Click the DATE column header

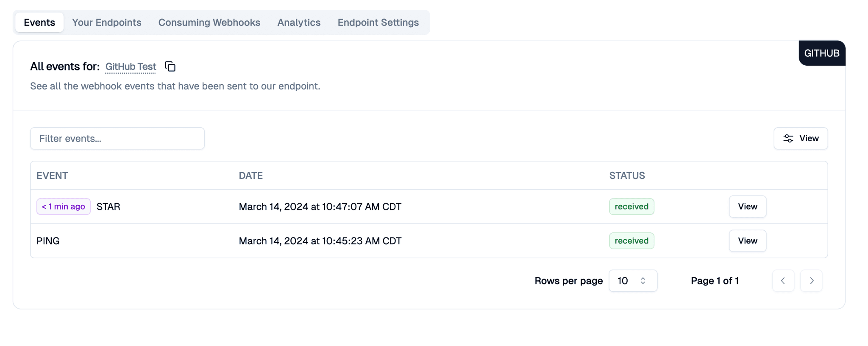pos(250,176)
